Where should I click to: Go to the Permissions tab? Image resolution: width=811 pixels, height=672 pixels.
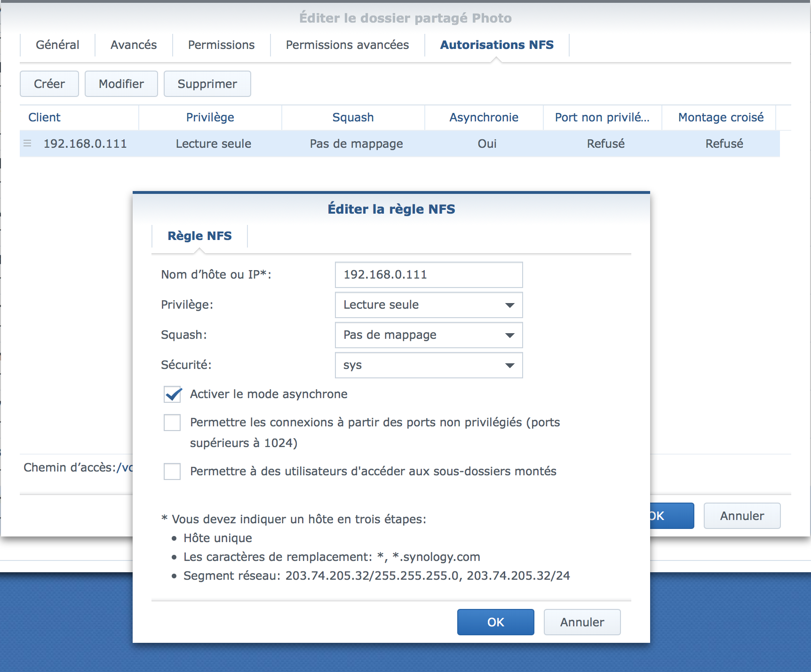(x=221, y=45)
